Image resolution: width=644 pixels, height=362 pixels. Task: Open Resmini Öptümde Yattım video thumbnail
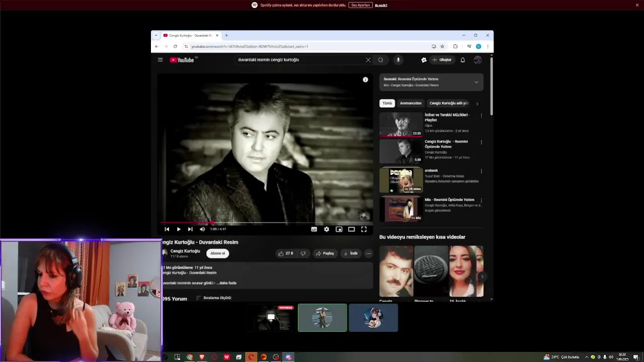(401, 151)
